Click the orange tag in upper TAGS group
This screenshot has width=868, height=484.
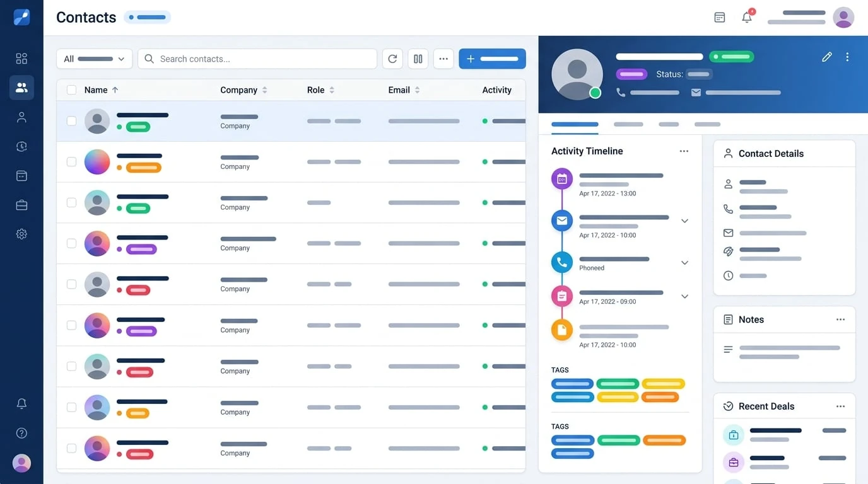(660, 397)
